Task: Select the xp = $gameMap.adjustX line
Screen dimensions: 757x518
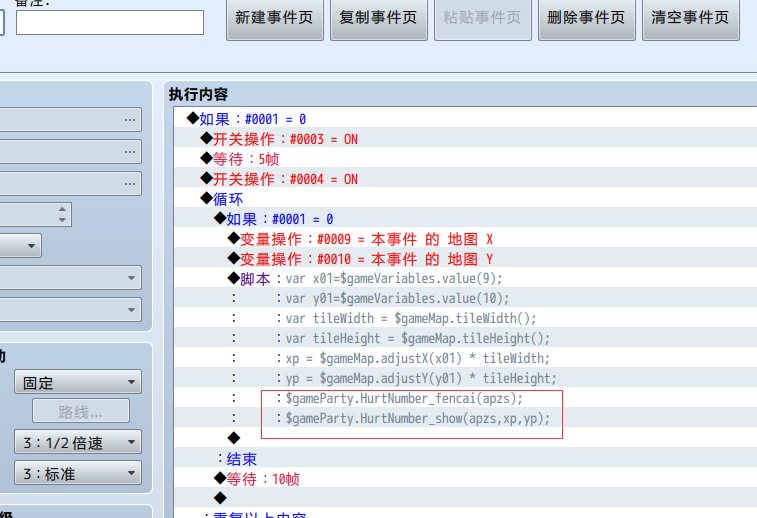Action: click(465, 358)
